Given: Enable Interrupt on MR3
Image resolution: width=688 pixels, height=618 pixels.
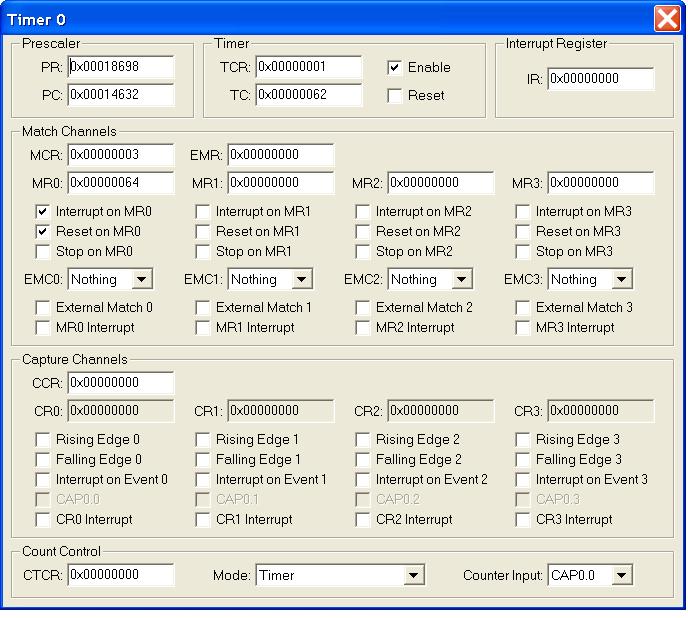Looking at the screenshot, I should [x=523, y=212].
